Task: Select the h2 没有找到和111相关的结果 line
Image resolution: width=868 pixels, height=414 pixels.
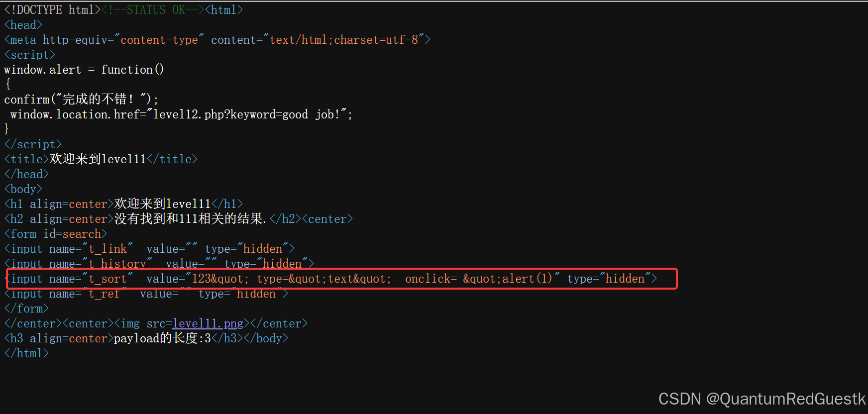Action: tap(178, 219)
